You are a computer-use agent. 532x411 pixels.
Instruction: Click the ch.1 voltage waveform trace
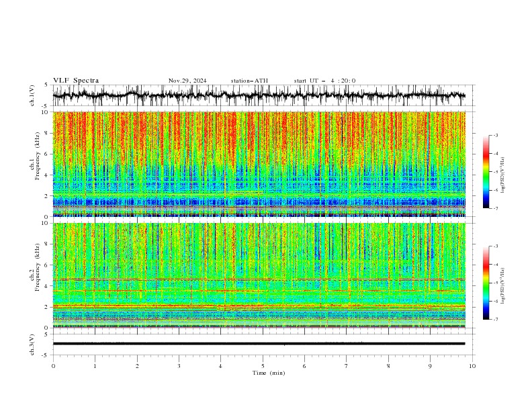(259, 95)
